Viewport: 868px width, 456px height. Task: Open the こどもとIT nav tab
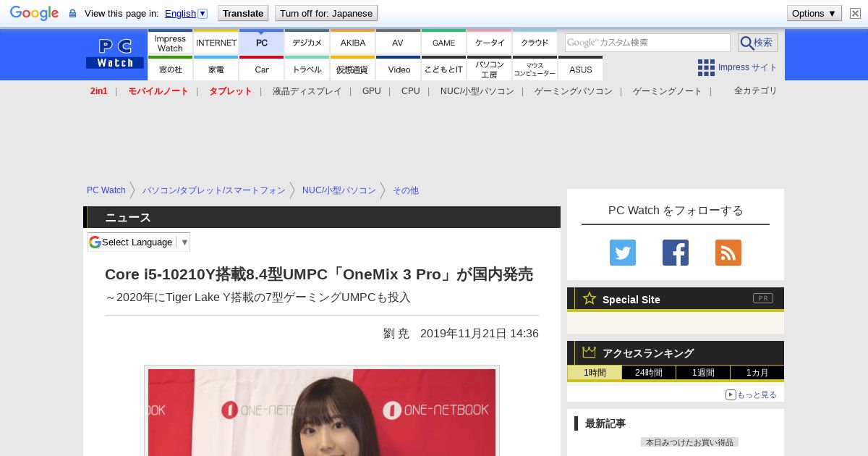pyautogui.click(x=444, y=69)
